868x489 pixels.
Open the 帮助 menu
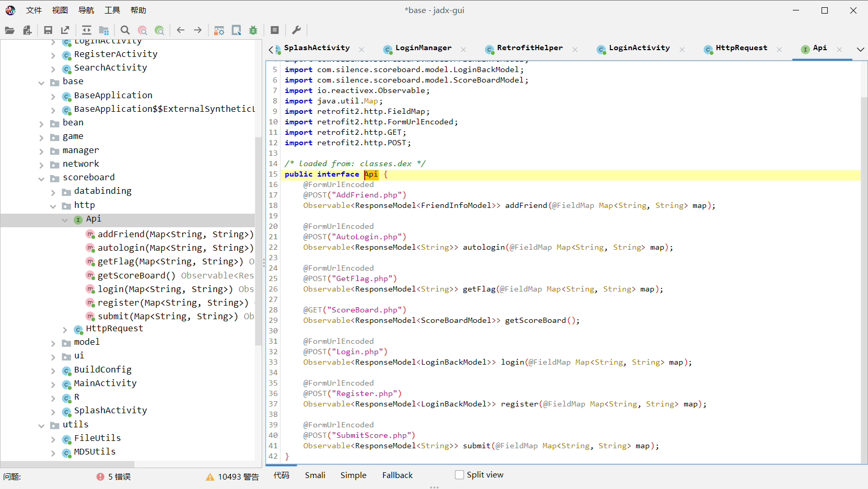tap(138, 10)
